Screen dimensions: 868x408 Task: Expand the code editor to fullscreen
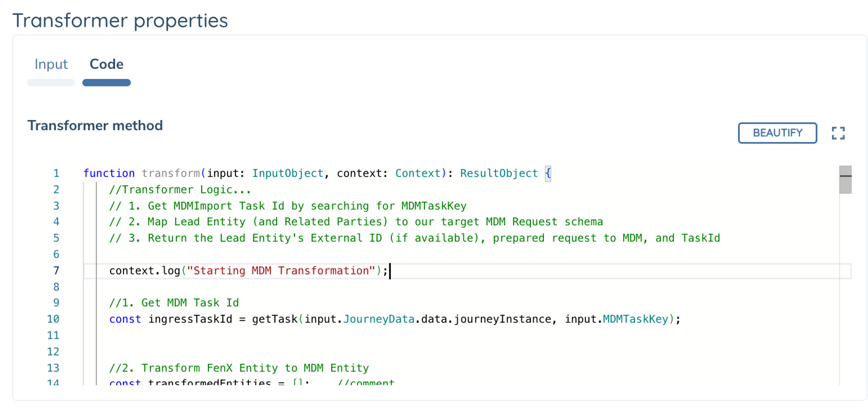tap(838, 133)
